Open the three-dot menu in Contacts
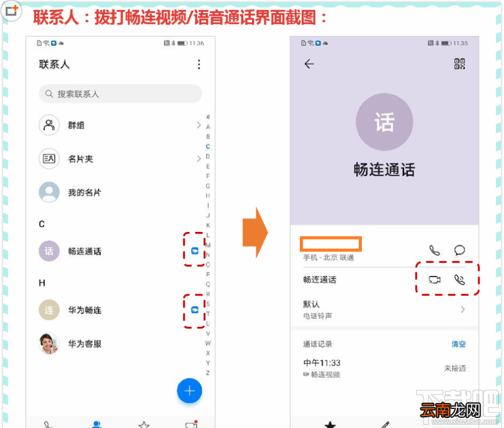 pyautogui.click(x=199, y=64)
